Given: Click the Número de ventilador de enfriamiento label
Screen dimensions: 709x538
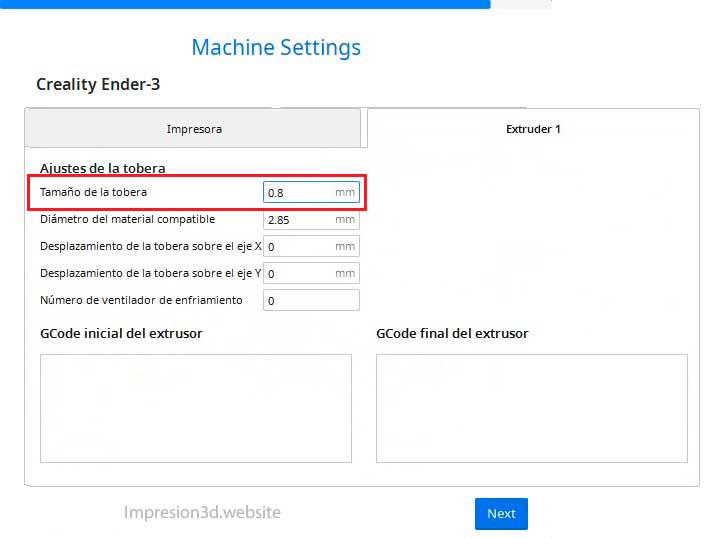Looking at the screenshot, I should click(x=141, y=300).
